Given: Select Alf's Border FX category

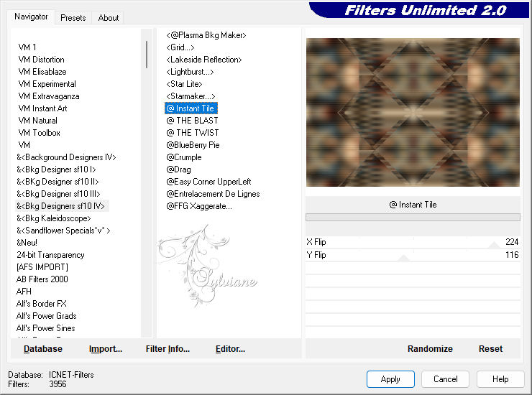Looking at the screenshot, I should (42, 304).
